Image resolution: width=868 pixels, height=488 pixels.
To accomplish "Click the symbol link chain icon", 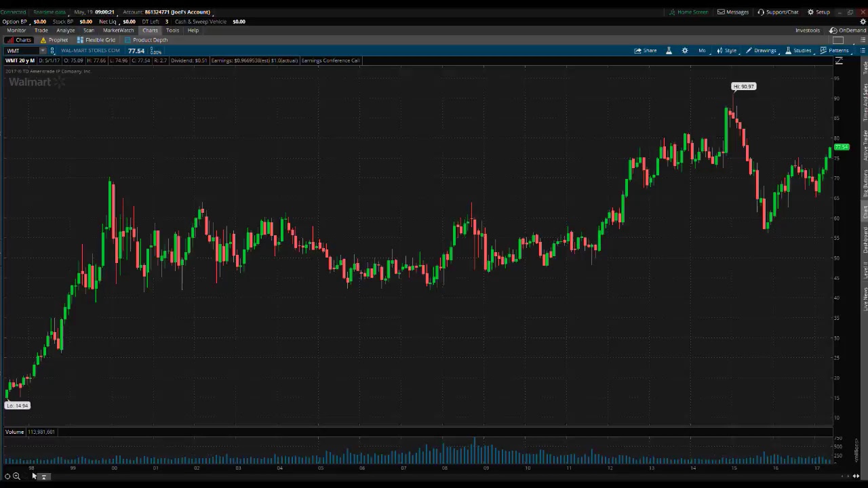I will (52, 51).
